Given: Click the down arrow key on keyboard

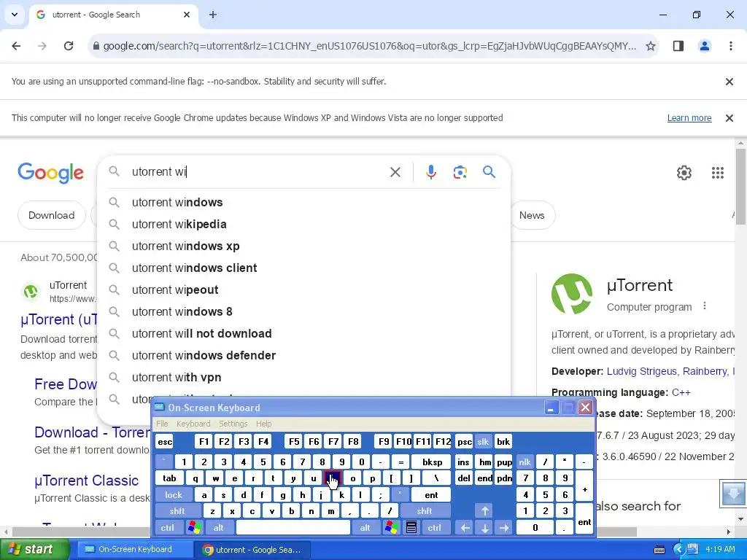Looking at the screenshot, I should pos(484,528).
